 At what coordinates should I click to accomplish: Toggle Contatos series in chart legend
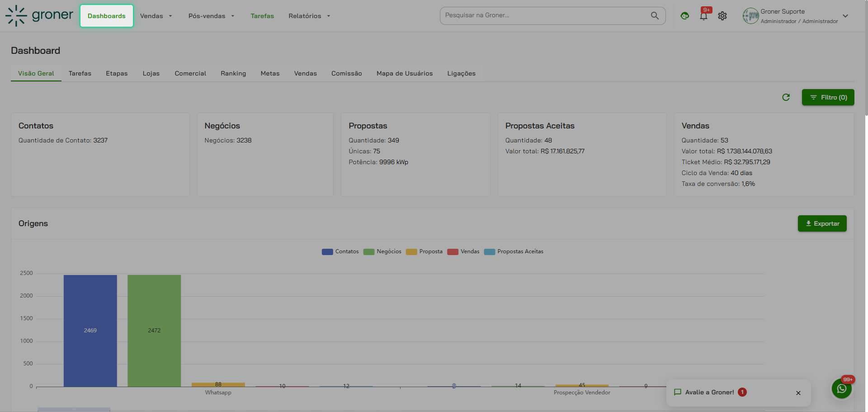[340, 251]
